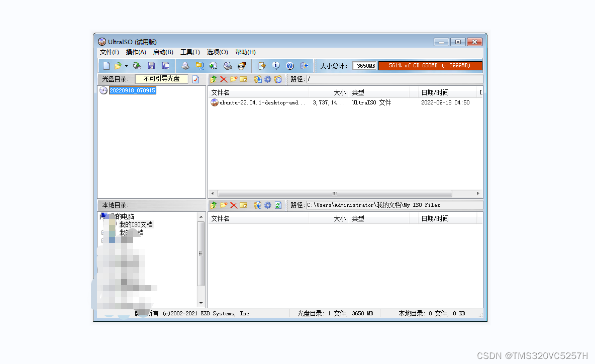595x364 pixels.
Task: Click the local tree scroll up arrow
Action: tap(201, 216)
